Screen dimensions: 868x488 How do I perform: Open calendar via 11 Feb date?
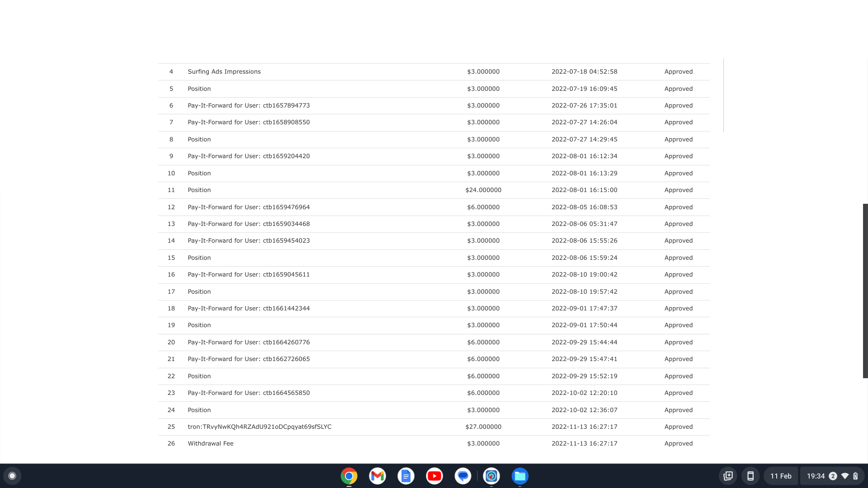pyautogui.click(x=781, y=476)
